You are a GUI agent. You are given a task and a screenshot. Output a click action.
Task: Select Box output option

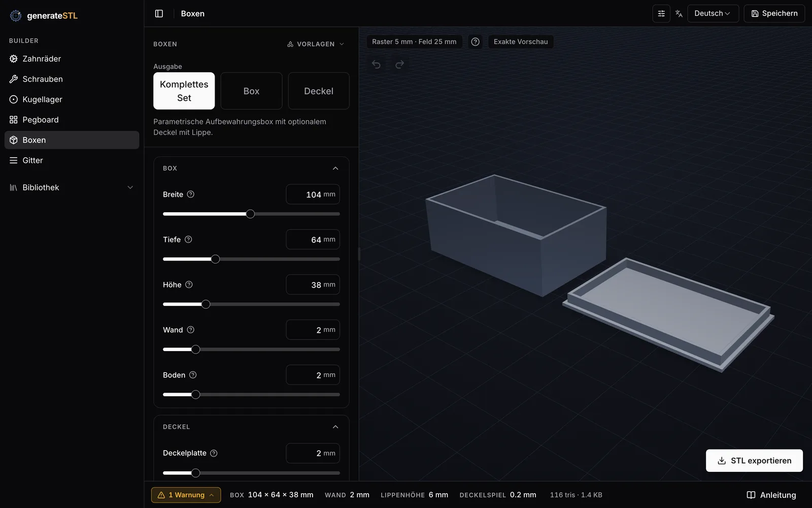(x=251, y=91)
